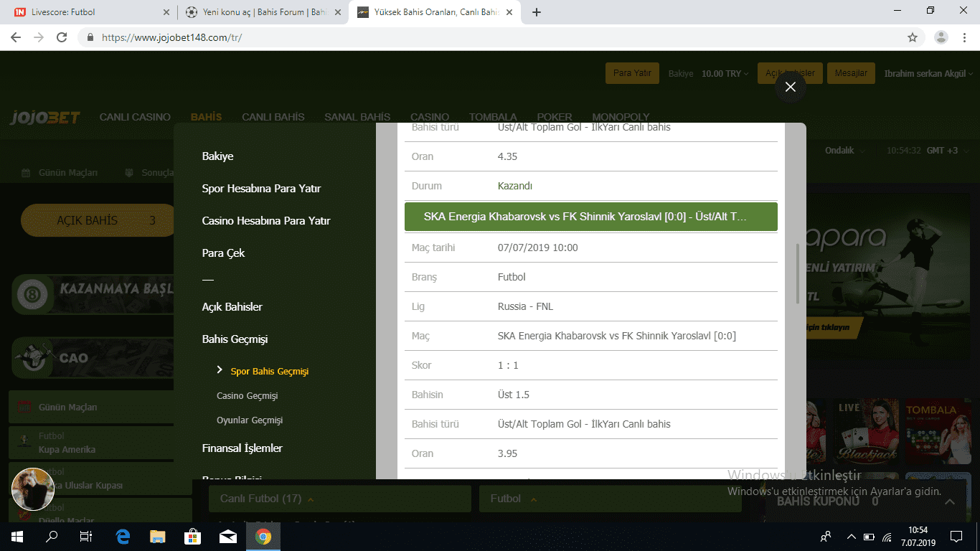This screenshot has height=551, width=980.
Task: Open a new browser tab
Action: 537,12
